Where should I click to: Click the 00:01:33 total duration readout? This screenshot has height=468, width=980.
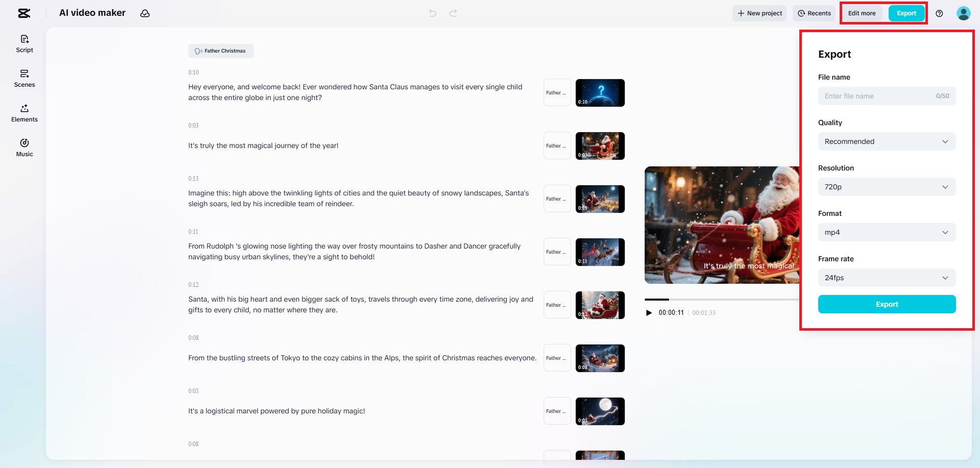[704, 313]
